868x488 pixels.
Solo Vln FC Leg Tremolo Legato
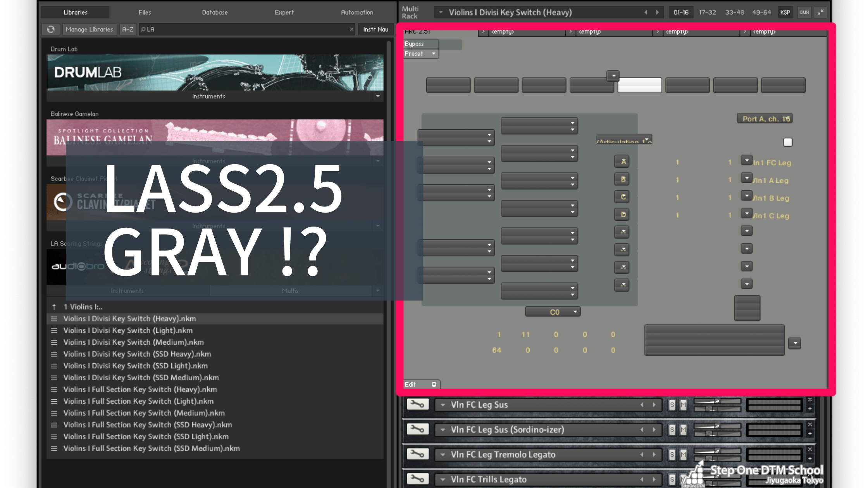click(x=672, y=455)
